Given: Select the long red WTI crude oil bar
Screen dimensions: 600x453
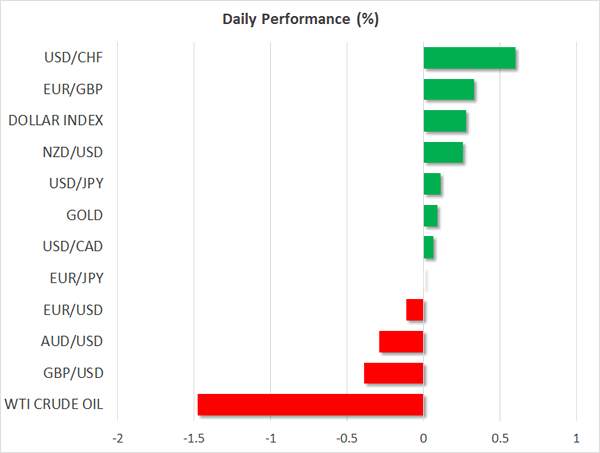Looking at the screenshot, I should (x=310, y=405).
